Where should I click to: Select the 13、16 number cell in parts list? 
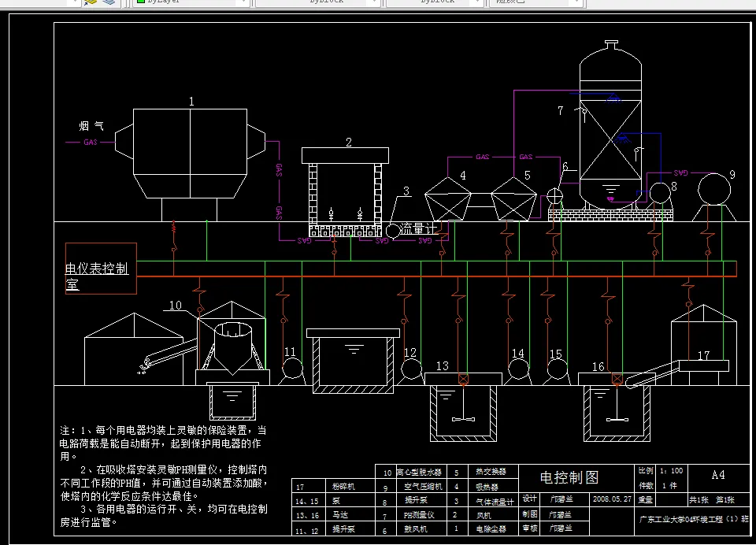[306, 515]
